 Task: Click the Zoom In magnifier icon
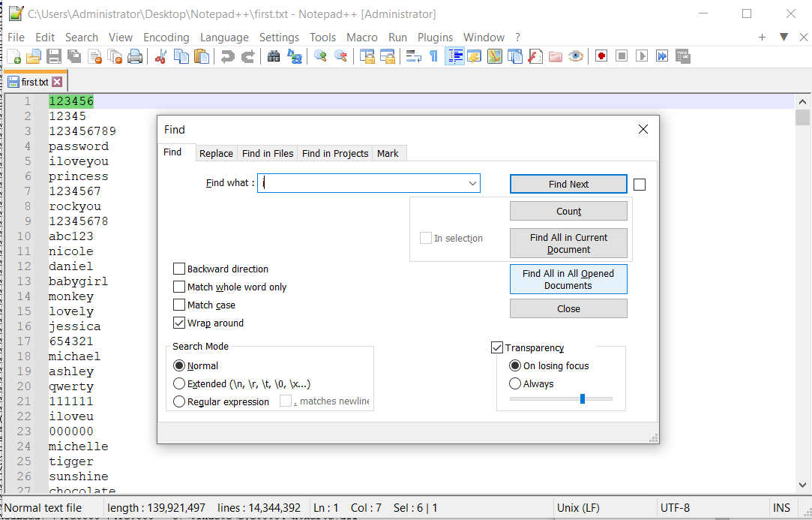[320, 56]
